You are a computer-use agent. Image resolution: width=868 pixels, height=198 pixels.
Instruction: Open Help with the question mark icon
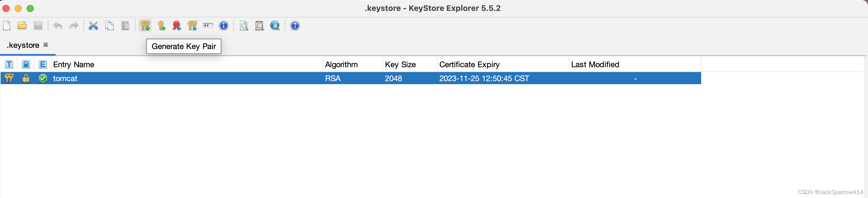[x=295, y=26]
